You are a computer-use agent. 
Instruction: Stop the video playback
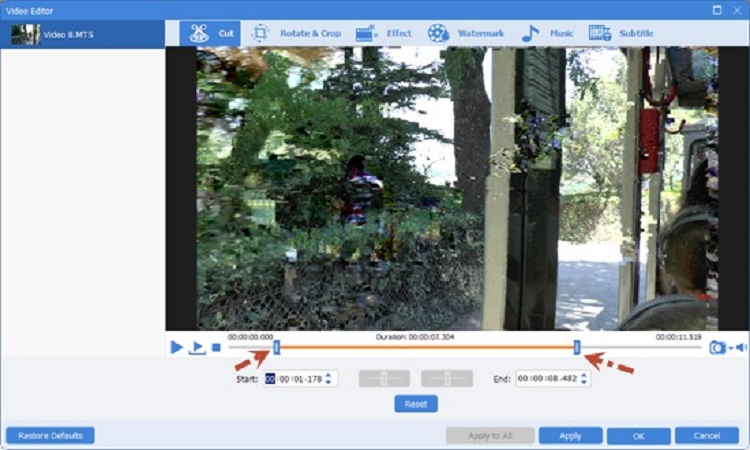(x=216, y=348)
